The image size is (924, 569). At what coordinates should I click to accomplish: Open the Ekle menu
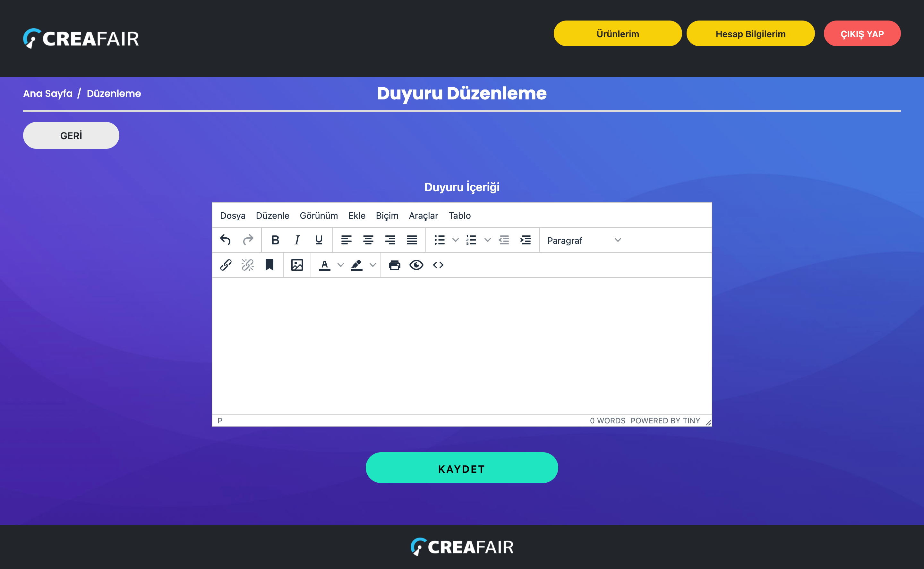point(357,216)
